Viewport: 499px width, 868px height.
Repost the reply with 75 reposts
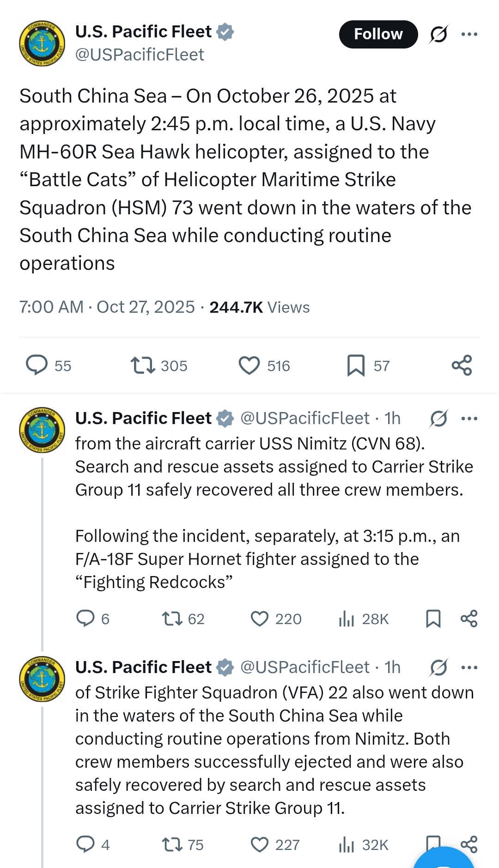click(172, 844)
